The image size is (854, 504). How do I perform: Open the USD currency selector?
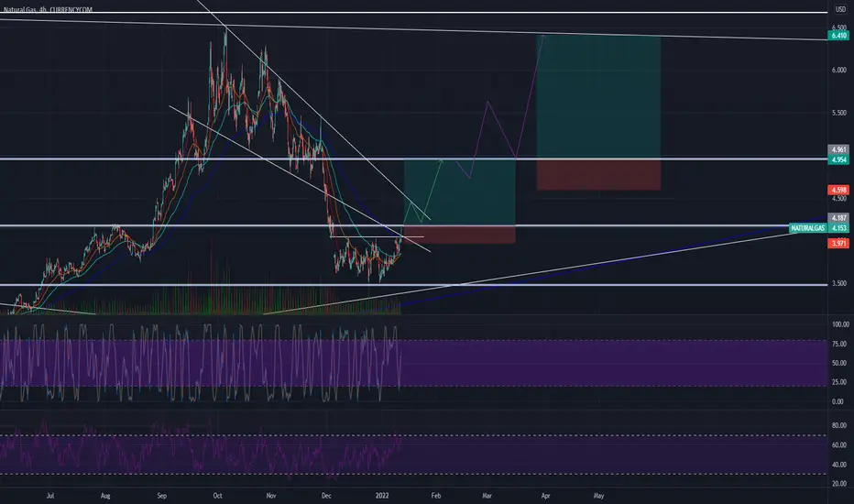tap(840, 9)
